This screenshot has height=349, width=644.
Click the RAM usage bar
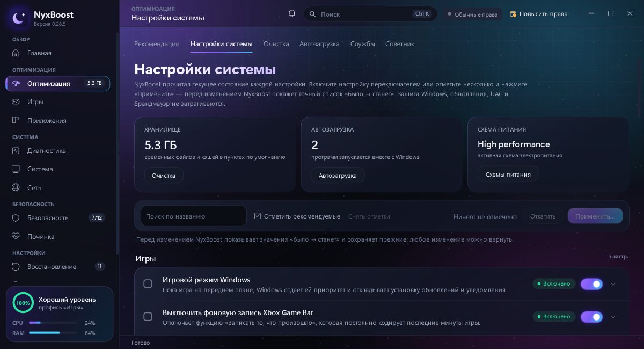pyautogui.click(x=53, y=333)
